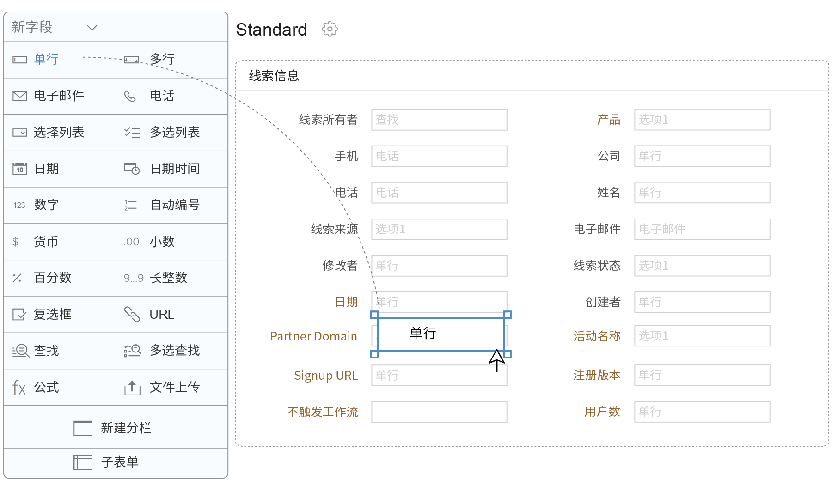Choose the 查找 lookup icon
Screen dimensions: 832x504
21,351
